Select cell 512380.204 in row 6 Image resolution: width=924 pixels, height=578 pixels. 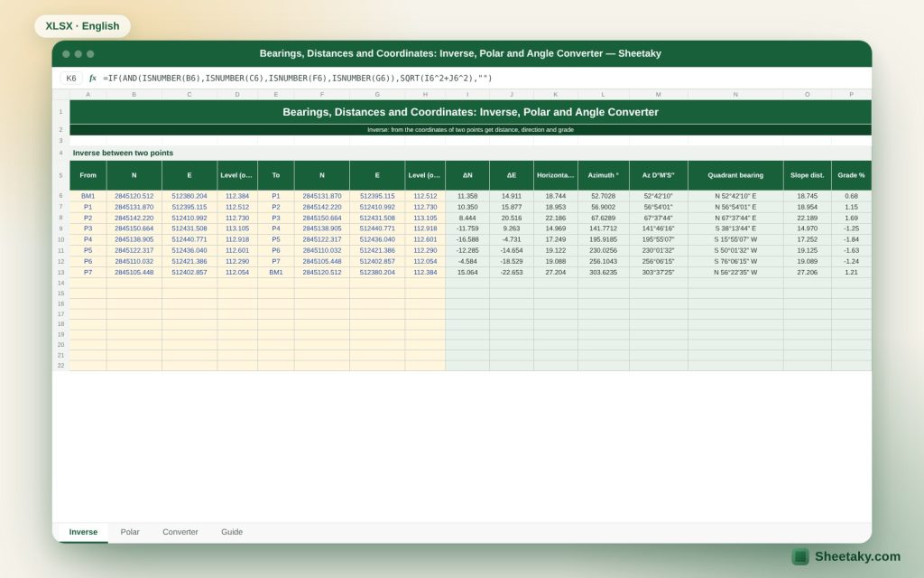click(189, 196)
